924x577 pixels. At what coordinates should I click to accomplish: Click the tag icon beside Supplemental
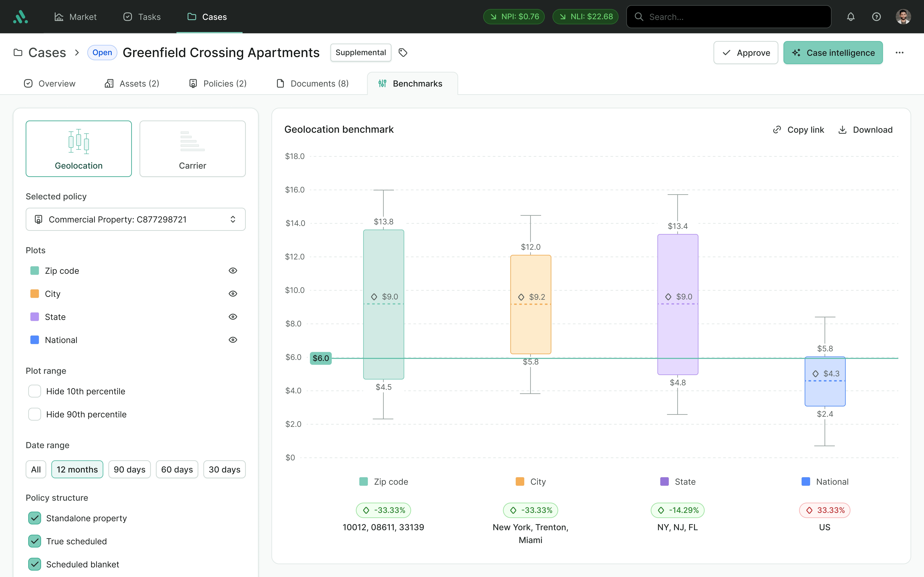coord(403,53)
